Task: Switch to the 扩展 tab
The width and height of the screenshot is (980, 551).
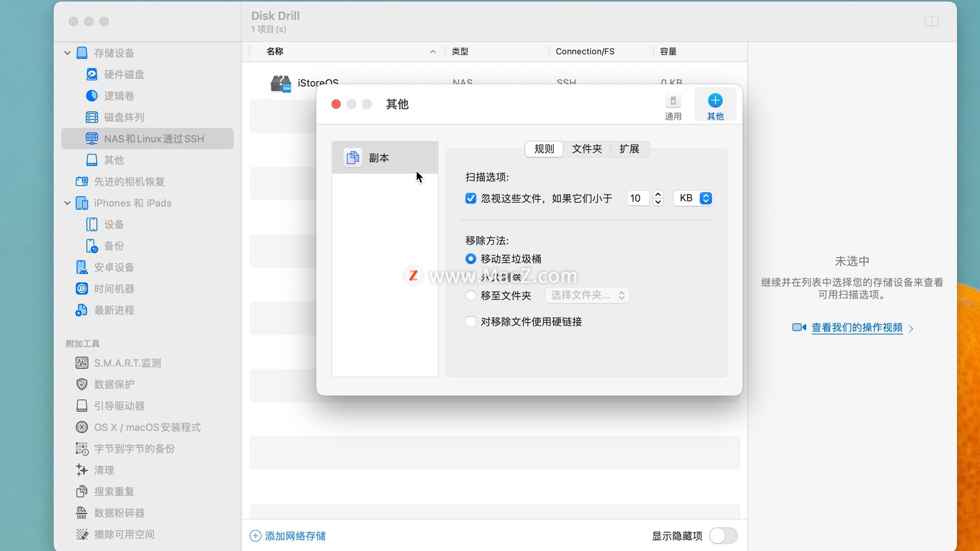Action: click(629, 149)
